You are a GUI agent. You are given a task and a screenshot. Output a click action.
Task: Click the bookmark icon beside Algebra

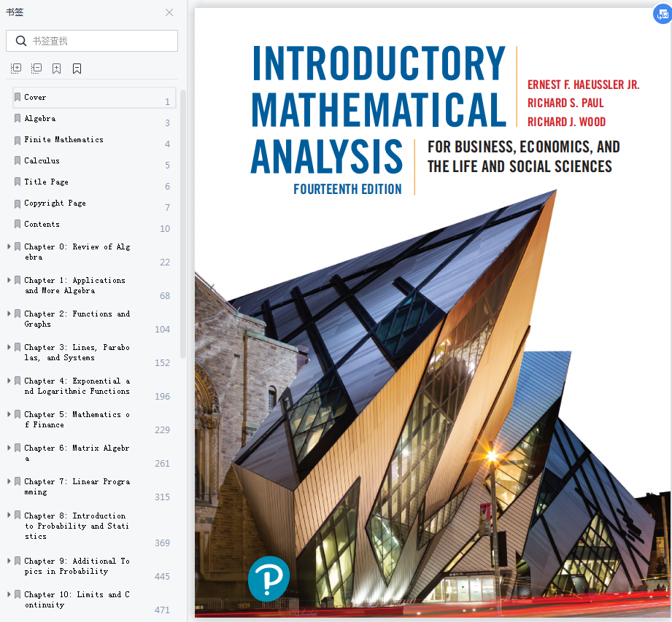click(18, 118)
